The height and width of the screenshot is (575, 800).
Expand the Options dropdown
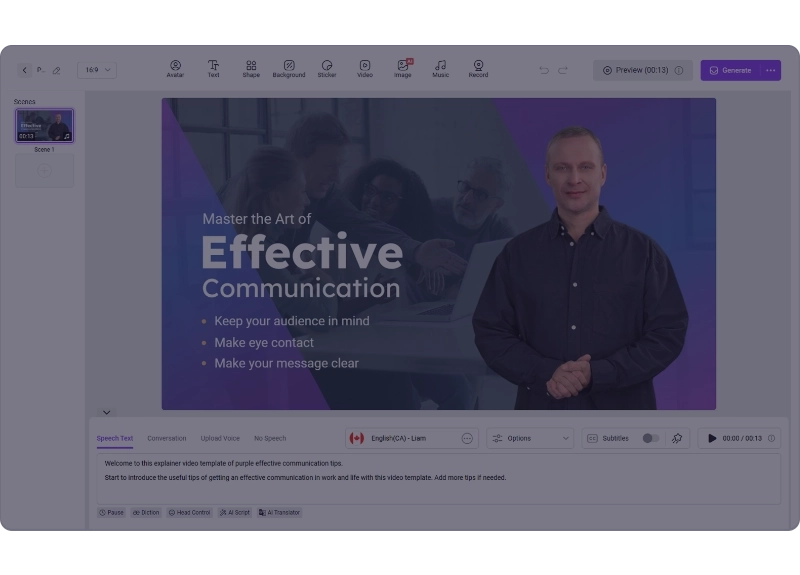[x=530, y=438]
